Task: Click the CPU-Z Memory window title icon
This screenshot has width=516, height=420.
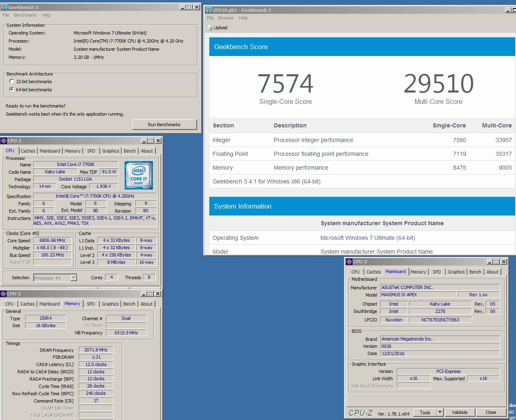Action: pos(4,294)
